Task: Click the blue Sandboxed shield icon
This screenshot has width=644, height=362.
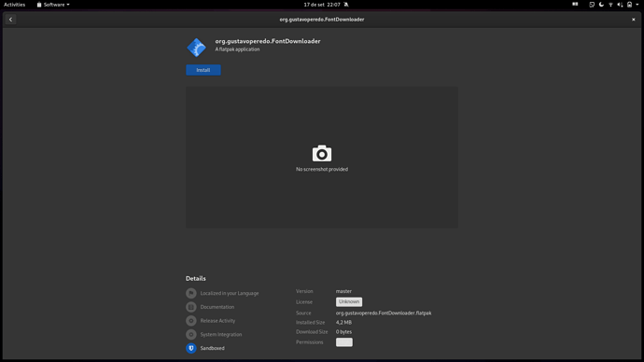Action: [191, 348]
